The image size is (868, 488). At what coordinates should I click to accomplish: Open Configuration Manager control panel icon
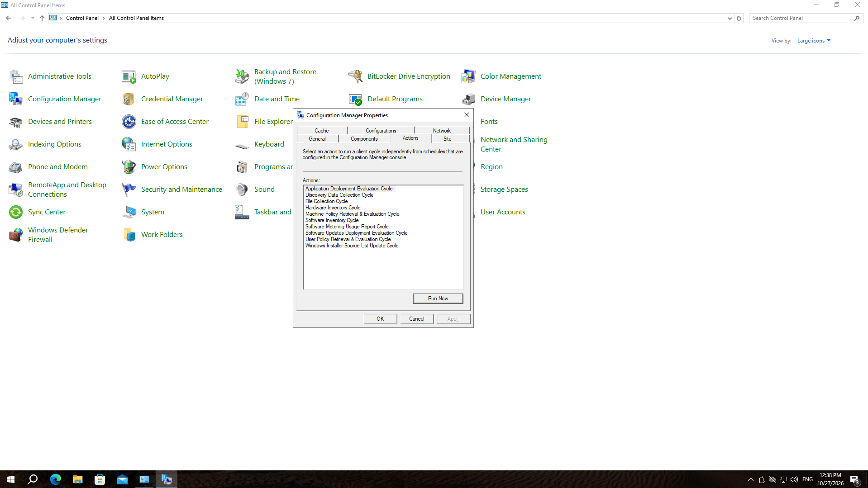[x=16, y=99]
